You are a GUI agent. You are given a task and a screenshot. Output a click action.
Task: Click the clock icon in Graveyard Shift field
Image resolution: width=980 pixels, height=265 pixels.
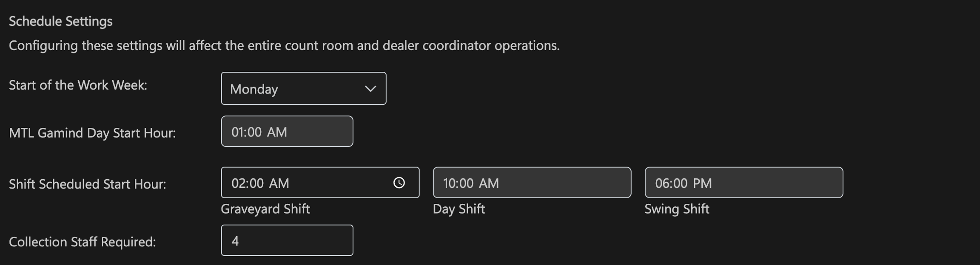[399, 183]
